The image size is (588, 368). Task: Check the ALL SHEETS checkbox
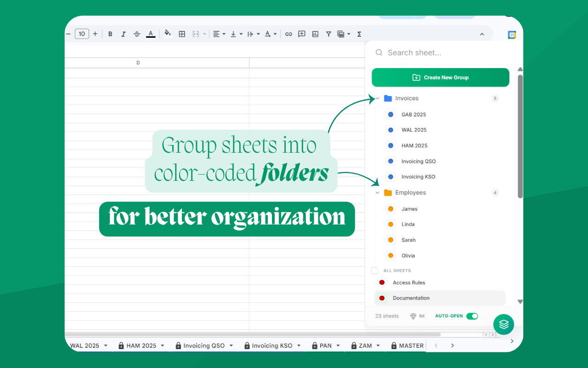(374, 270)
